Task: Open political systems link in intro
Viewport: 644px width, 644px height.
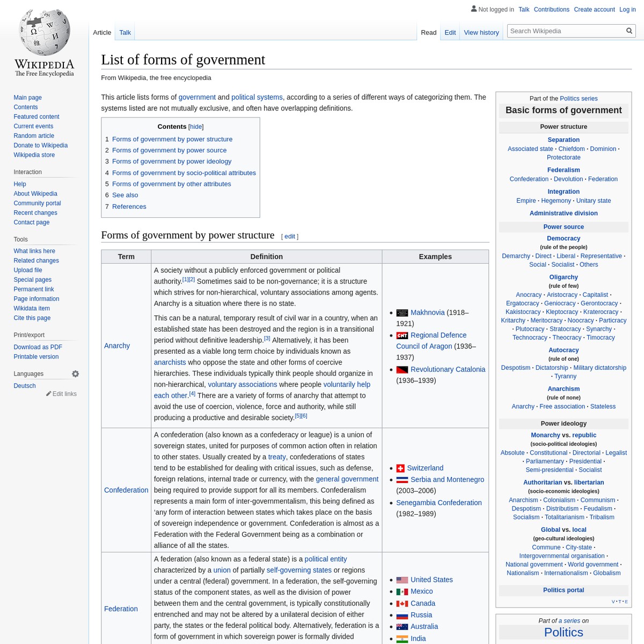Action: (257, 97)
